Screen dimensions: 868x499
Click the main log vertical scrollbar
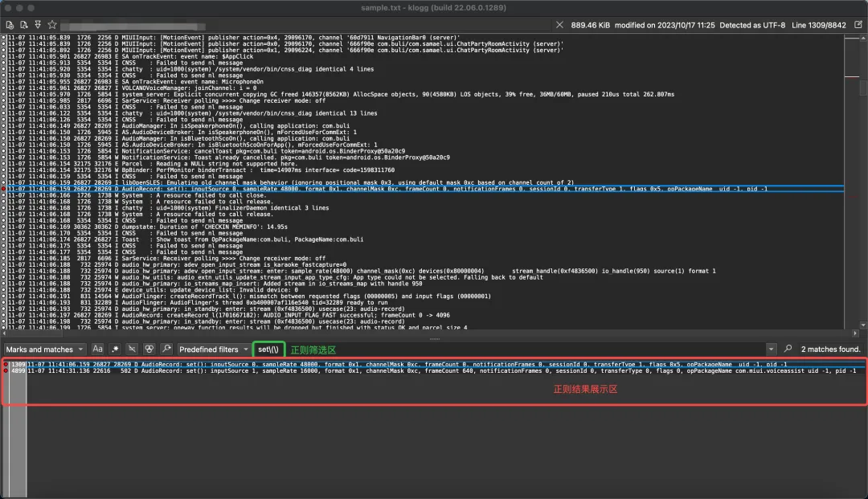pos(863,182)
